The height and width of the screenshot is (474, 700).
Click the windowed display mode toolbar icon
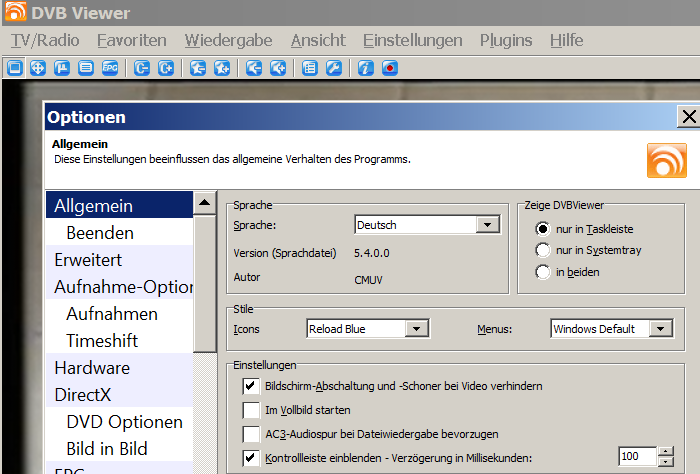click(x=15, y=68)
